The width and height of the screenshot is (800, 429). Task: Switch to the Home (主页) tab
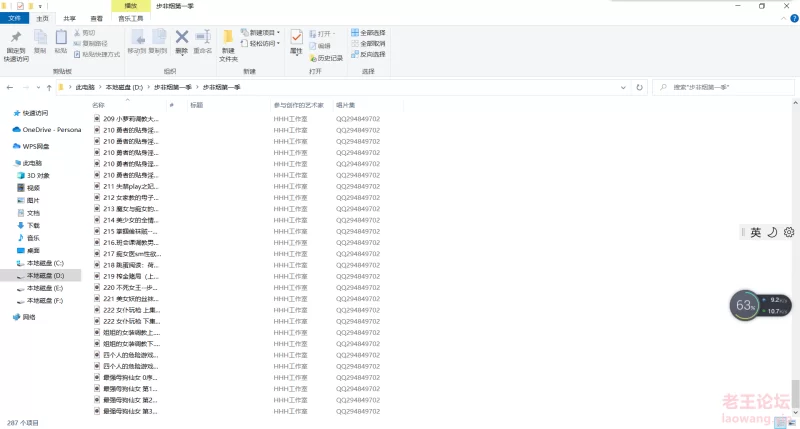[42, 18]
